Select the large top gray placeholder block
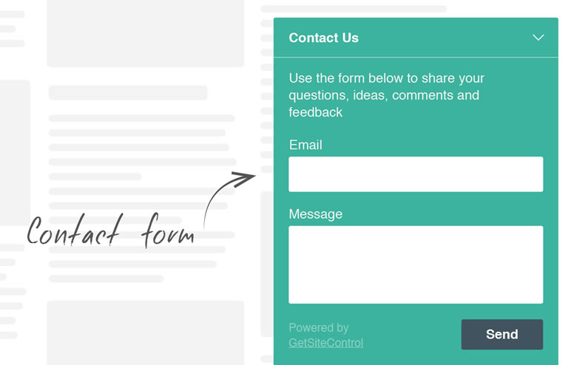 [x=146, y=33]
